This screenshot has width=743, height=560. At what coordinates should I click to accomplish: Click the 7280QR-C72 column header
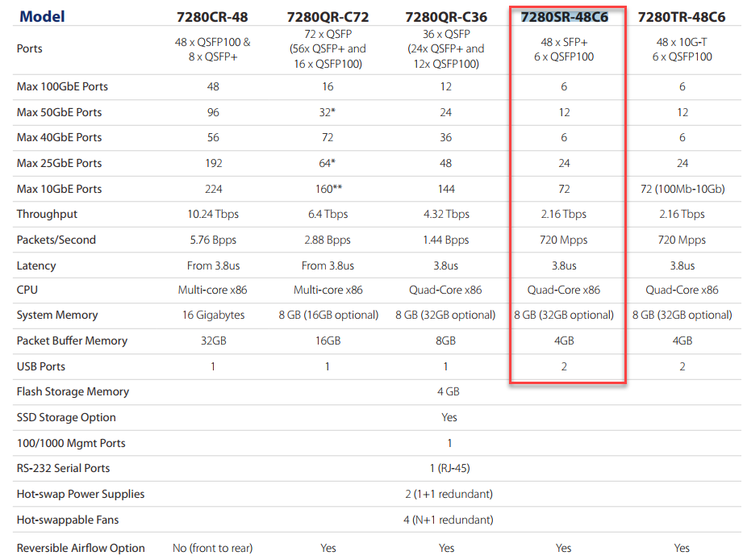[x=328, y=17]
